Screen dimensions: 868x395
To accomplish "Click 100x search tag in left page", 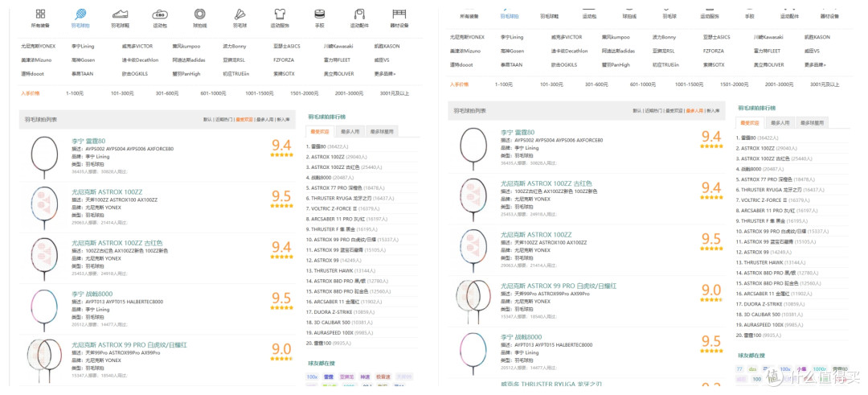I will click(x=312, y=376).
